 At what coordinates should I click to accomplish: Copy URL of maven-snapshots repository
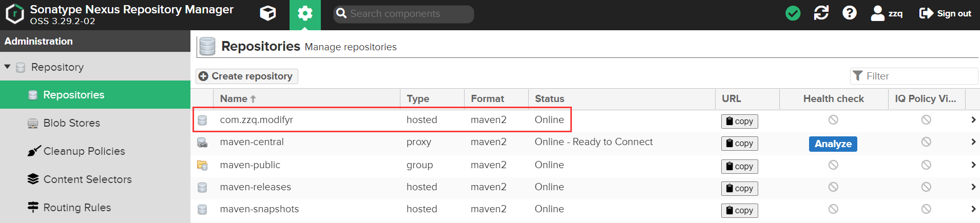tap(740, 211)
